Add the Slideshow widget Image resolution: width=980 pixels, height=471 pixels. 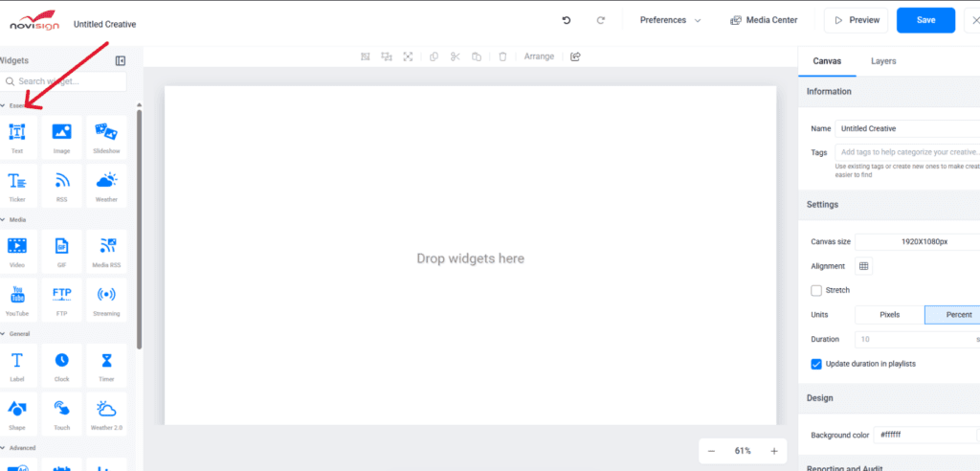click(106, 137)
